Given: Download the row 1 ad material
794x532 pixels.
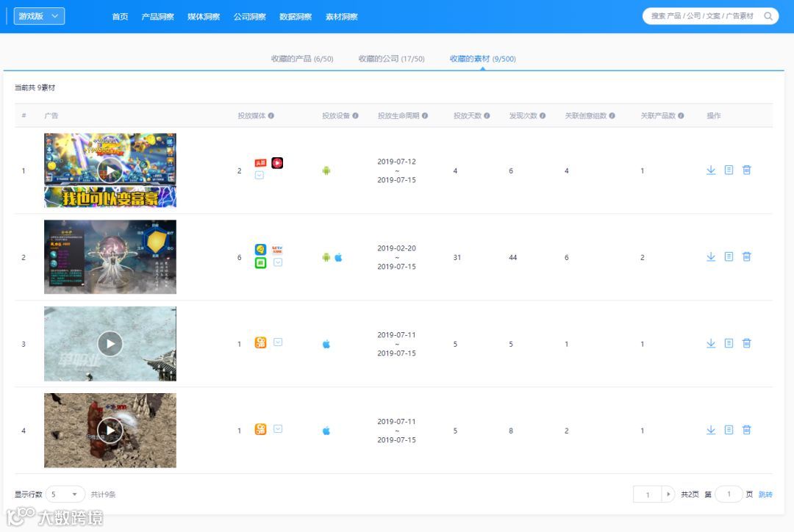Looking at the screenshot, I should pyautogui.click(x=711, y=170).
